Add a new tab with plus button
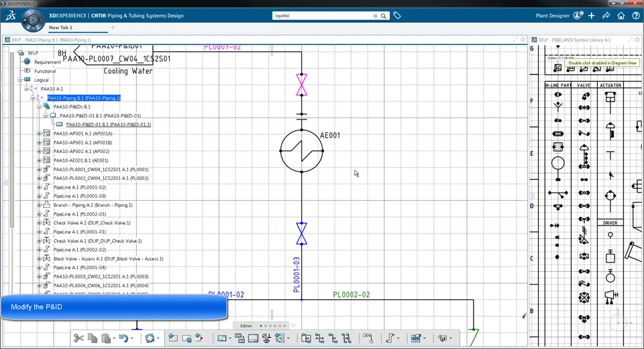Viewport: 644px width, 349px height. pyautogui.click(x=113, y=28)
